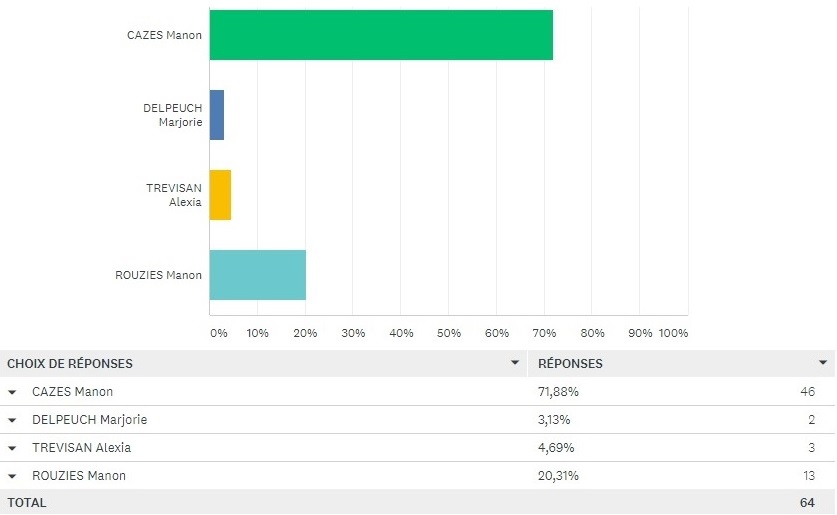This screenshot has height=515, width=837.
Task: Click the 20,31% value for ROUZIES Manon
Action: (559, 476)
